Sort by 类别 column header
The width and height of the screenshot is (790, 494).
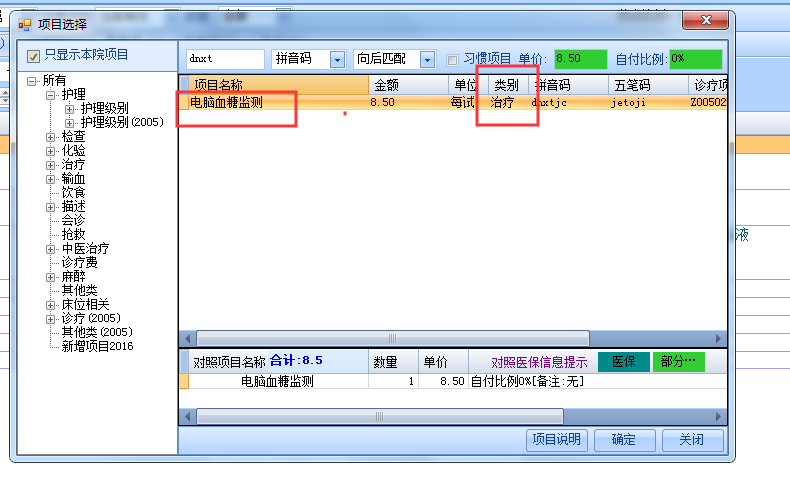(x=508, y=85)
